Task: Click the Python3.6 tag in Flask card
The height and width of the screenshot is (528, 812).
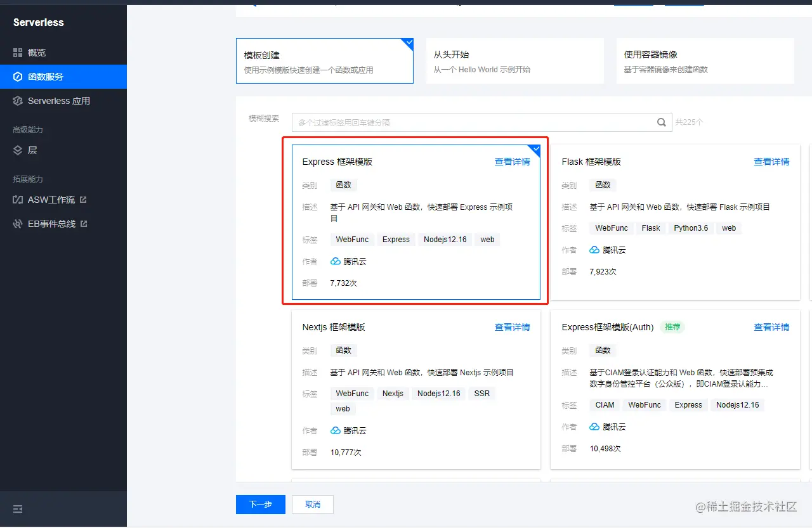Action: 691,228
